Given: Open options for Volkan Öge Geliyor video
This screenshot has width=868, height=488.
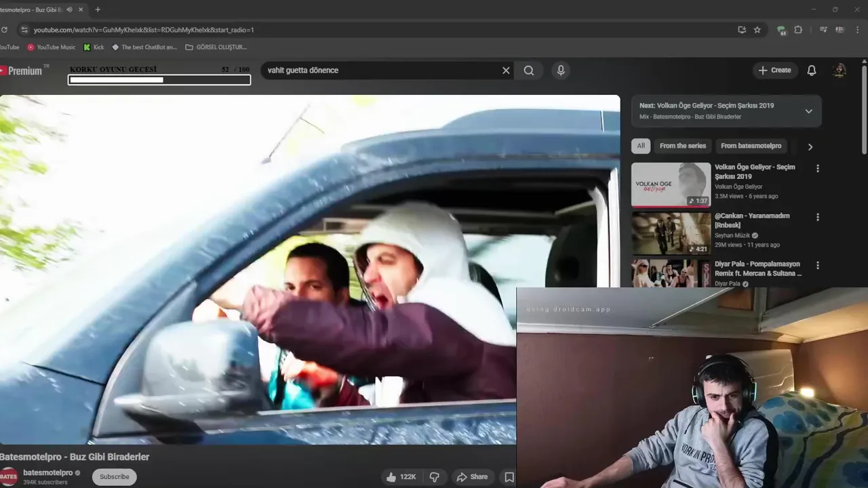Looking at the screenshot, I should [x=818, y=169].
